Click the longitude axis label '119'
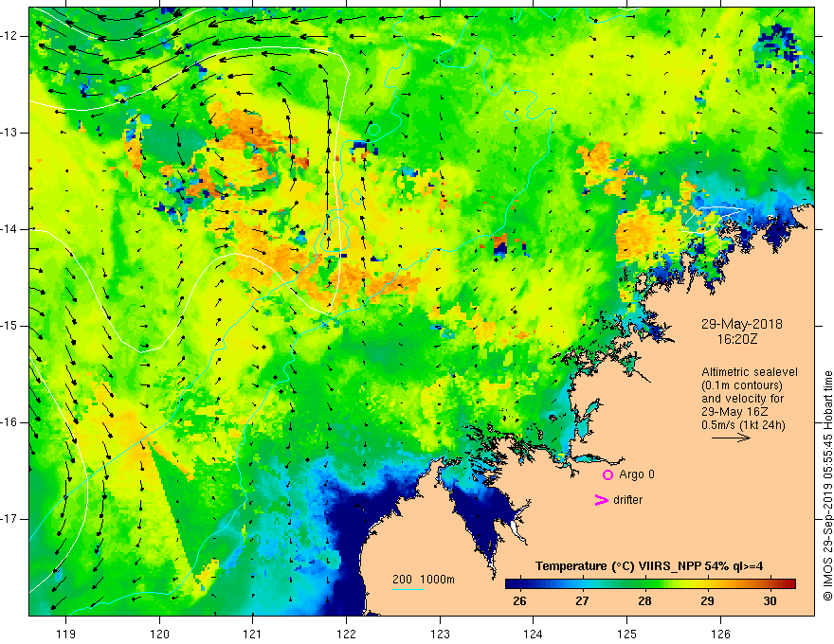The width and height of the screenshot is (834, 644). [66, 634]
